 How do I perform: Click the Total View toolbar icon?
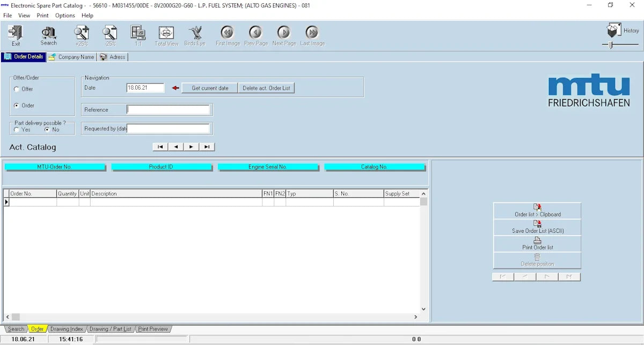(166, 33)
